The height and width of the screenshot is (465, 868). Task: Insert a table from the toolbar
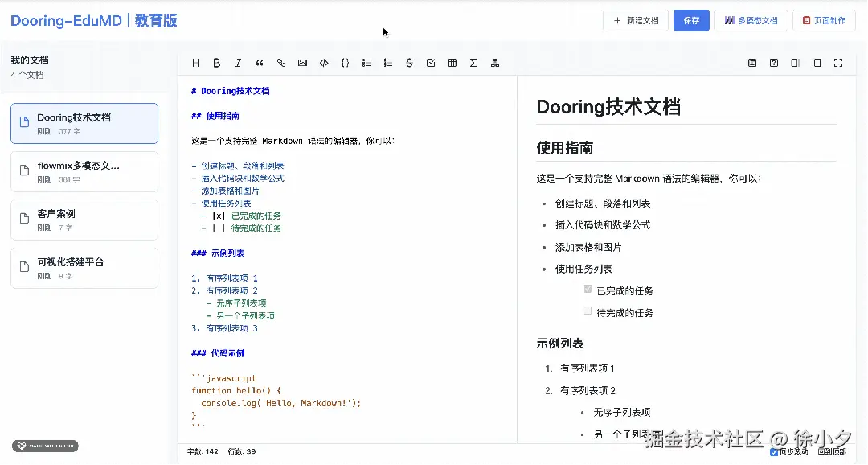point(452,64)
